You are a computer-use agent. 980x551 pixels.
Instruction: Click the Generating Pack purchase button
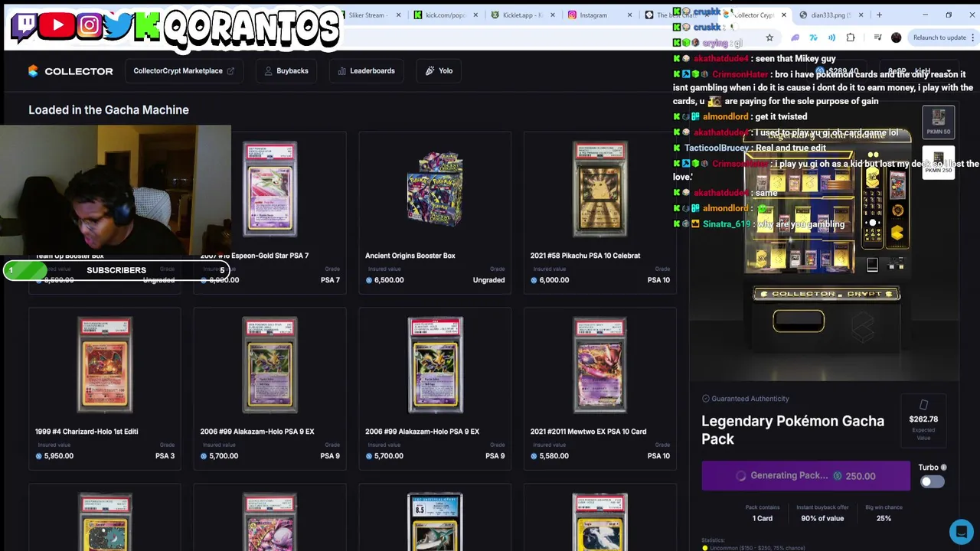[805, 476]
